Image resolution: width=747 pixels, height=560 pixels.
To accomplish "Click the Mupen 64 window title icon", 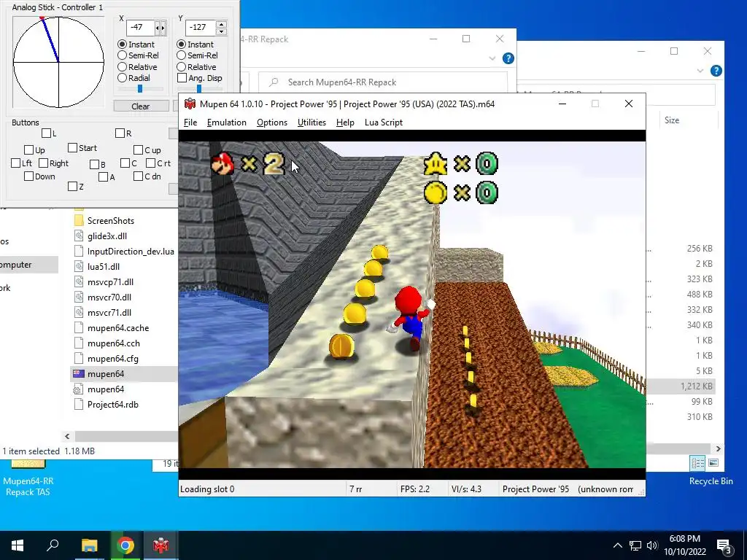I will [x=190, y=104].
